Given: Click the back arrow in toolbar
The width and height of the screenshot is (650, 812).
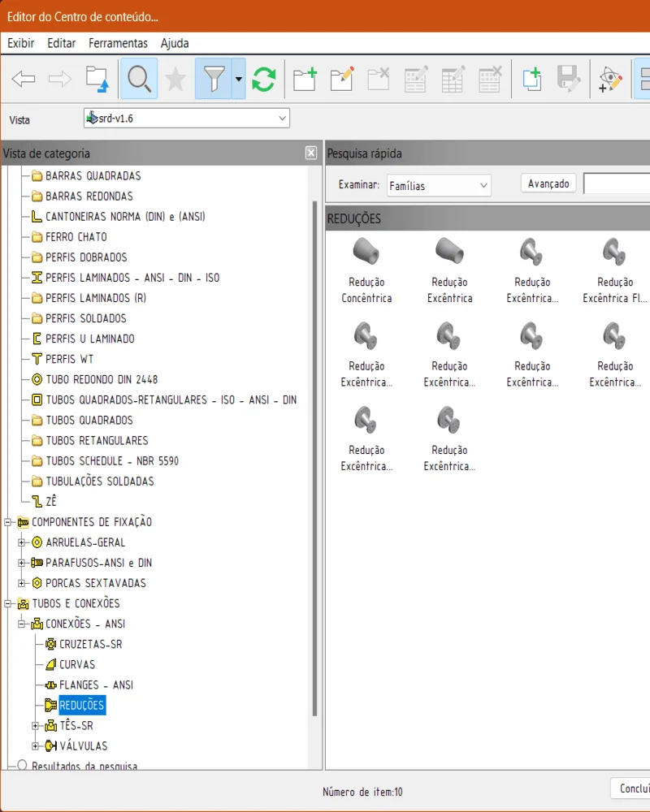Looking at the screenshot, I should [x=24, y=79].
